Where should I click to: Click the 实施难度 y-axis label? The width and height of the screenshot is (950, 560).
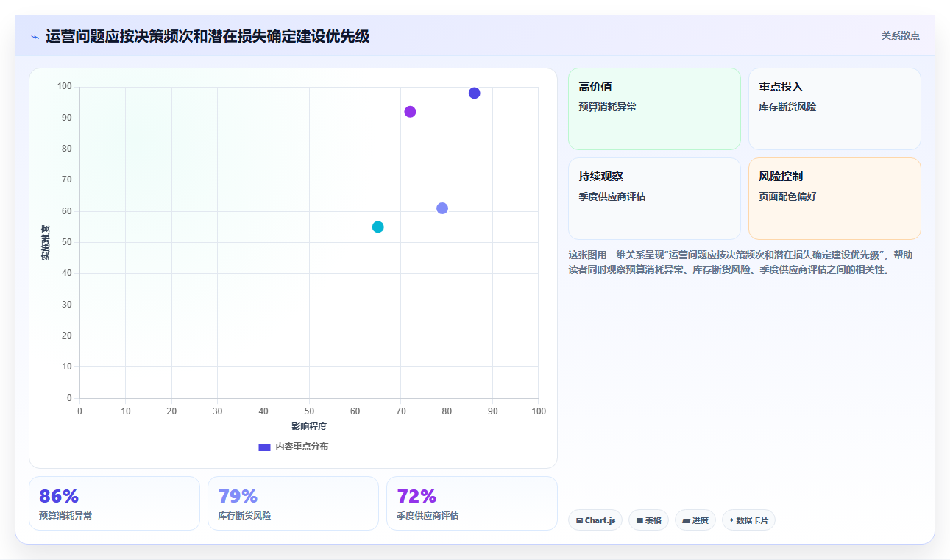coord(46,242)
